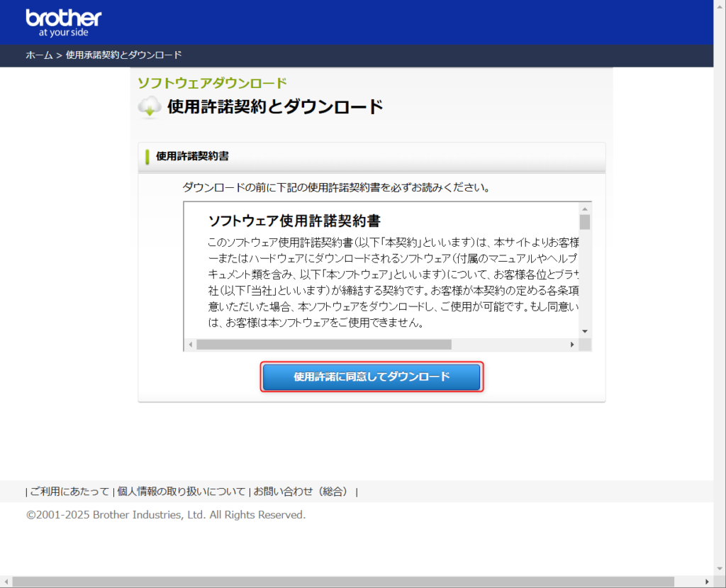
Task: Open お問い合わせ（総合） footer link
Action: click(302, 492)
